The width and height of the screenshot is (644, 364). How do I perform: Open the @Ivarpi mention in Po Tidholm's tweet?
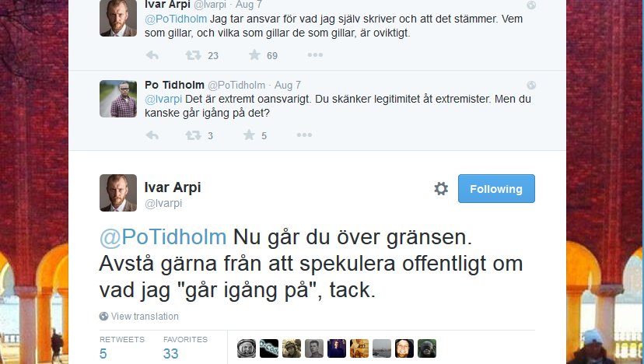pyautogui.click(x=163, y=99)
